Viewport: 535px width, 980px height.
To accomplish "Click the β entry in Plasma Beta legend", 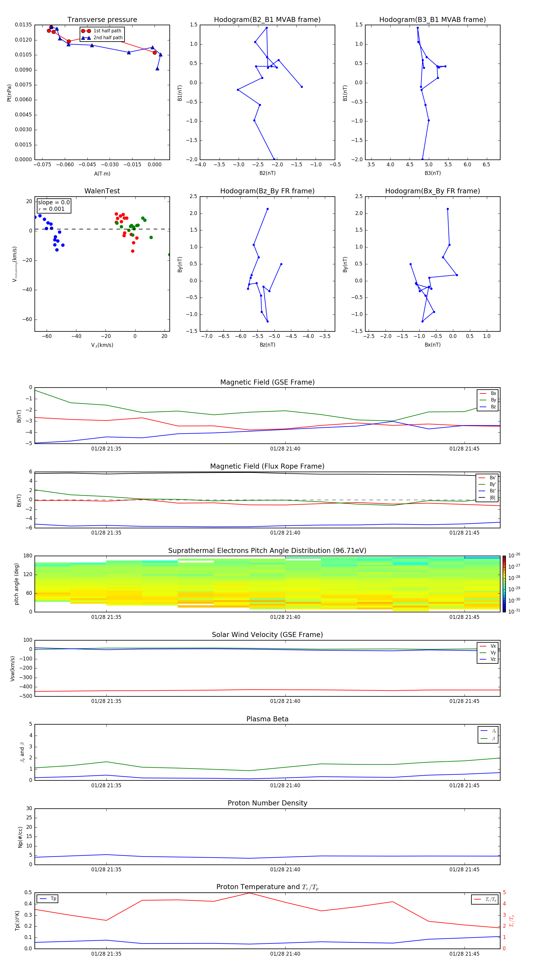I will tap(488, 739).
